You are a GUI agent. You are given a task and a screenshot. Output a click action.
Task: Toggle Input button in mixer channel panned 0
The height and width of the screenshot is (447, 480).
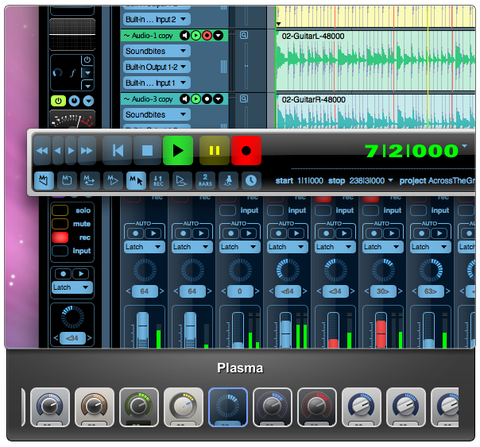click(228, 211)
